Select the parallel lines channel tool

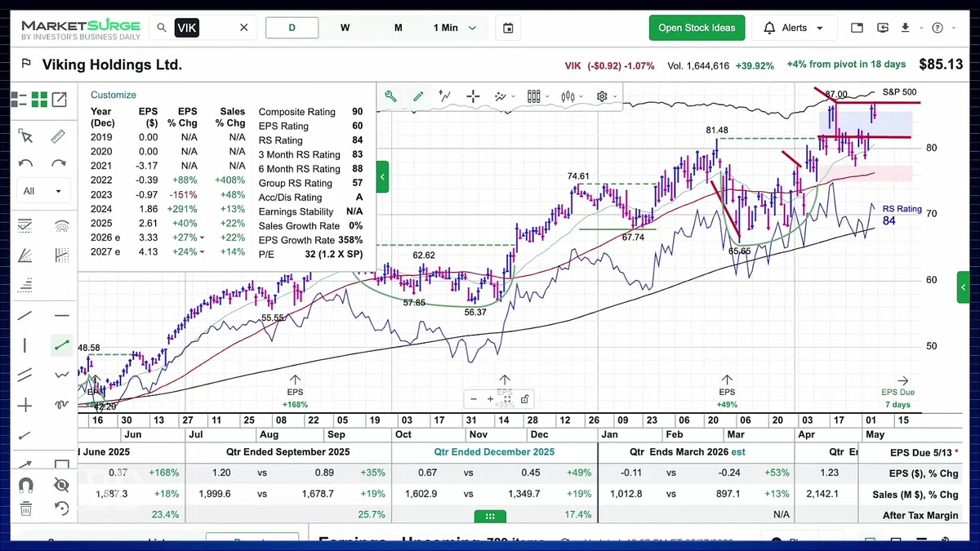[25, 375]
